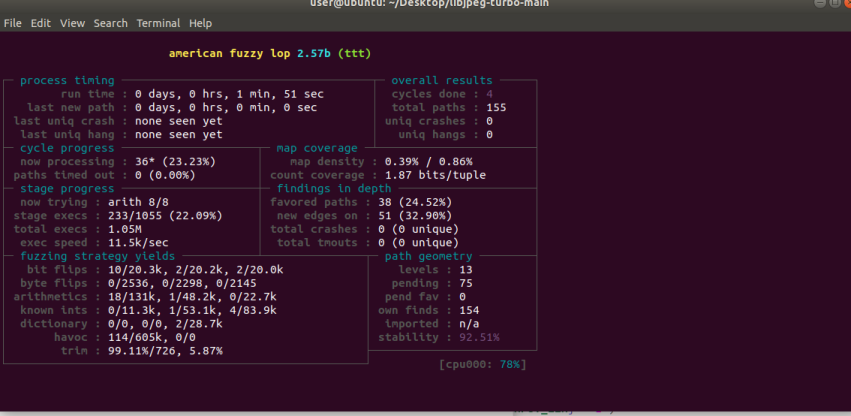This screenshot has height=416, width=851.
Task: Click the 'last uniq hang' label
Action: pyautogui.click(x=67, y=135)
